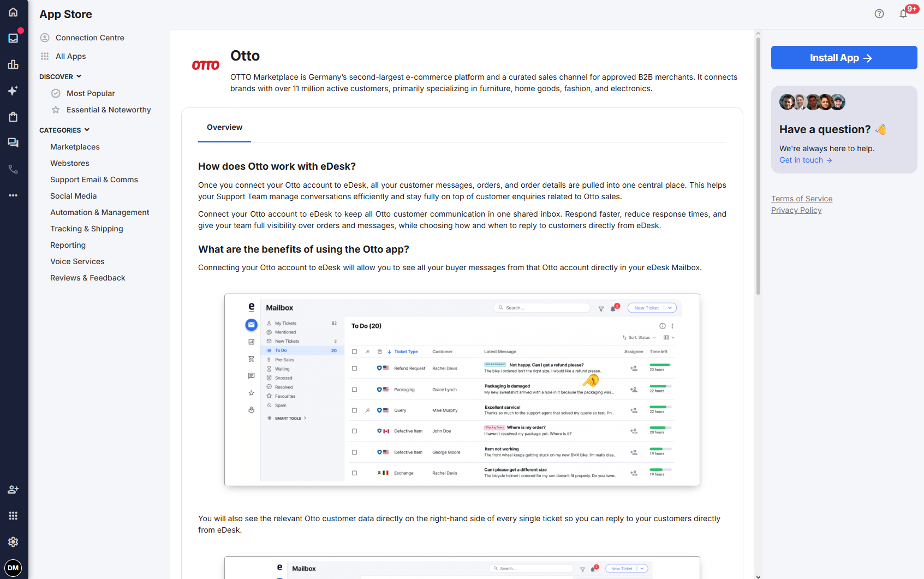Open Support Email & Comms category
The width and height of the screenshot is (924, 579).
click(x=94, y=180)
